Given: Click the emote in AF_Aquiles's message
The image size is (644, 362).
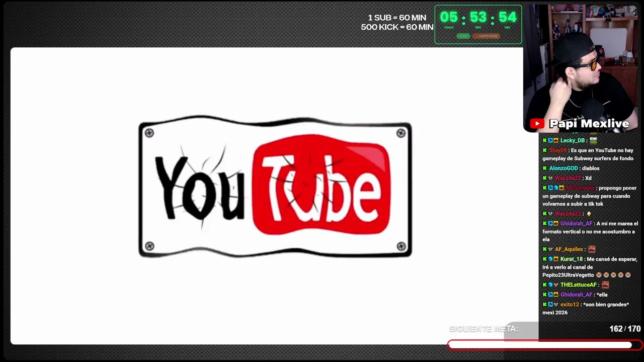Looking at the screenshot, I should click(592, 249).
